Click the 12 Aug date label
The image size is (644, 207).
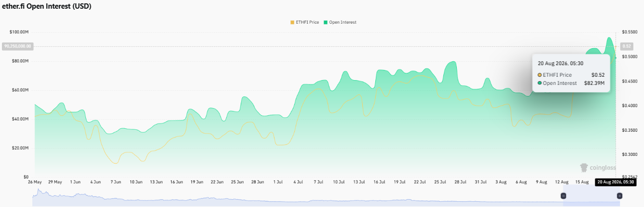pyautogui.click(x=561, y=182)
